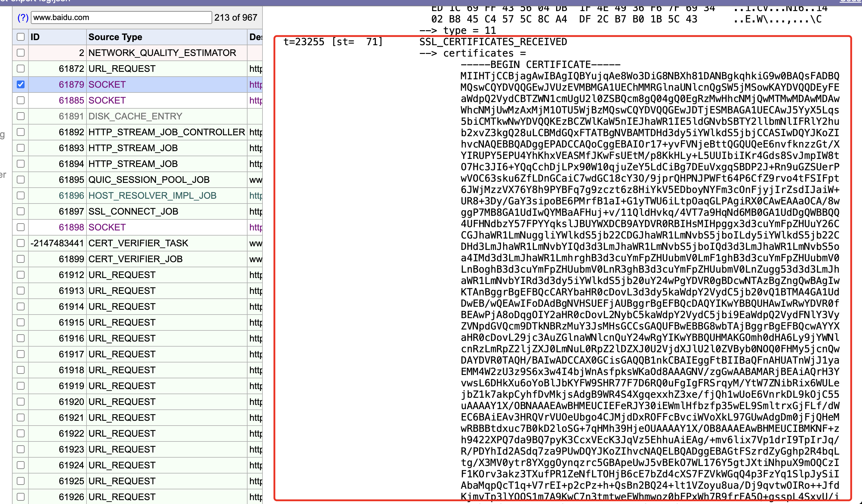
Task: Click the BEGIN CERTIFICATE line
Action: 540,65
